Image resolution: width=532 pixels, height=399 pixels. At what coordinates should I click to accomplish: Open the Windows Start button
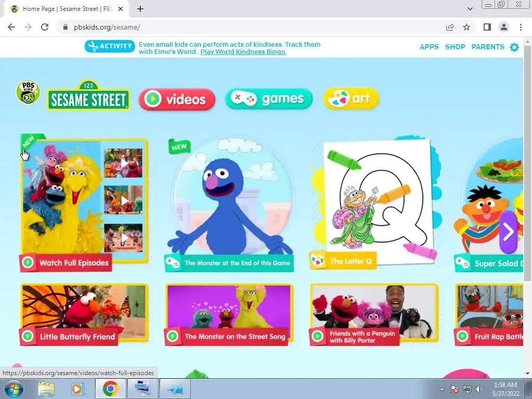(13, 389)
